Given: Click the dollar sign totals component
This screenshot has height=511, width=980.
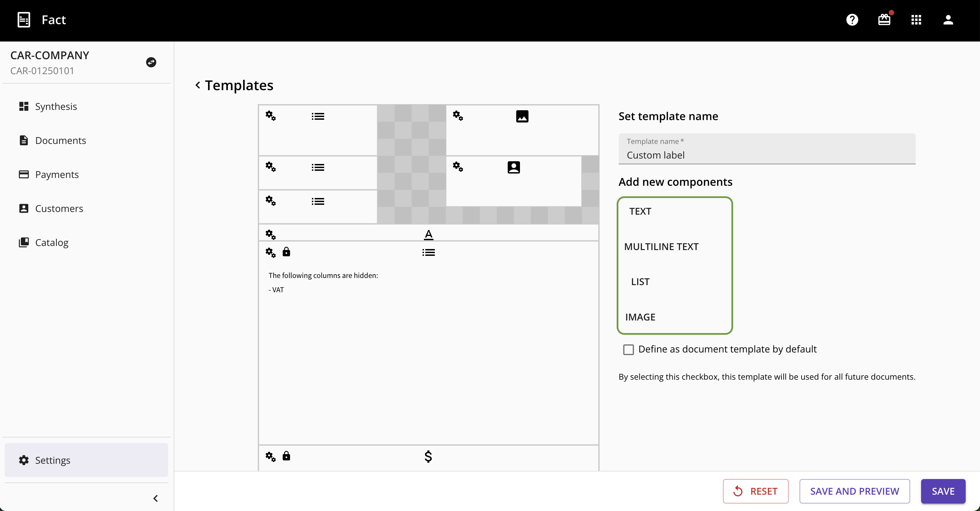Looking at the screenshot, I should [x=428, y=456].
